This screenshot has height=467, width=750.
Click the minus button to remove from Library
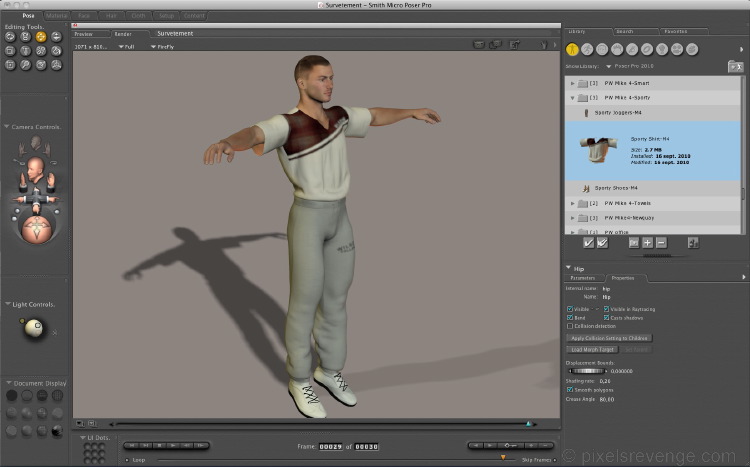point(661,243)
